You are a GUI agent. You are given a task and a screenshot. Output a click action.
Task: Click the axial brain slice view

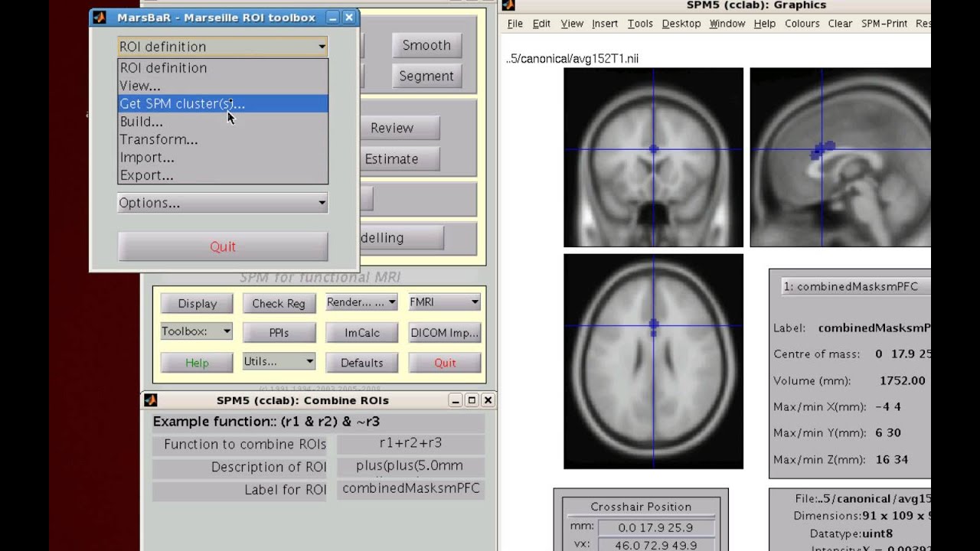[x=653, y=361]
